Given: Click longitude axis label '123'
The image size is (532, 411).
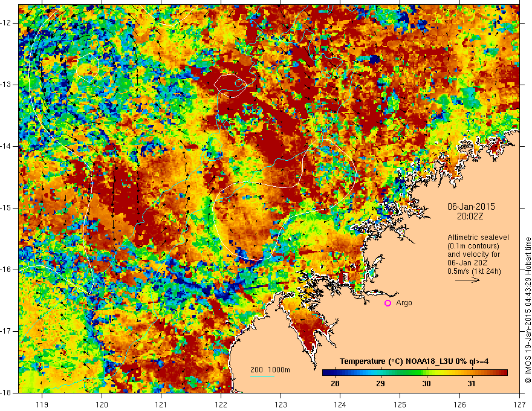Looking at the screenshot, I should [281, 404].
